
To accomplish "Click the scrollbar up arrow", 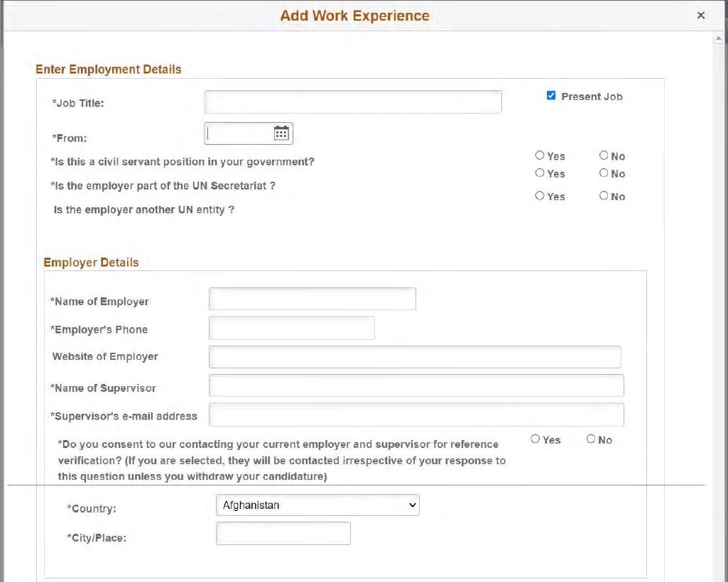I will pyautogui.click(x=719, y=38).
